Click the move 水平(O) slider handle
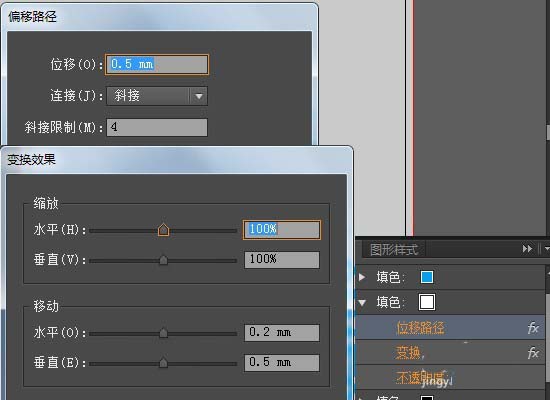This screenshot has height=400, width=550. point(163,333)
